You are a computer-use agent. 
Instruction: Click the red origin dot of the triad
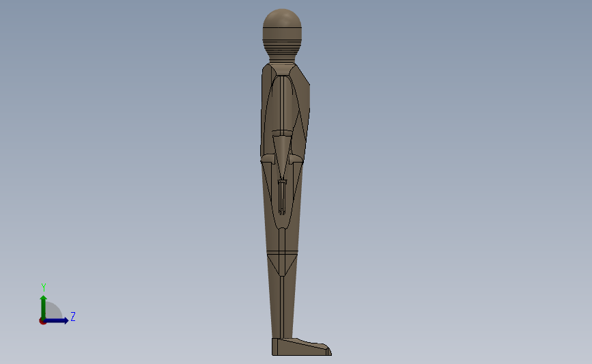(42, 322)
